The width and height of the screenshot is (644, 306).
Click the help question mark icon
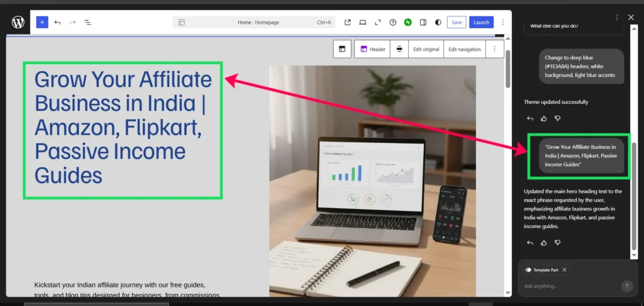pos(393,22)
